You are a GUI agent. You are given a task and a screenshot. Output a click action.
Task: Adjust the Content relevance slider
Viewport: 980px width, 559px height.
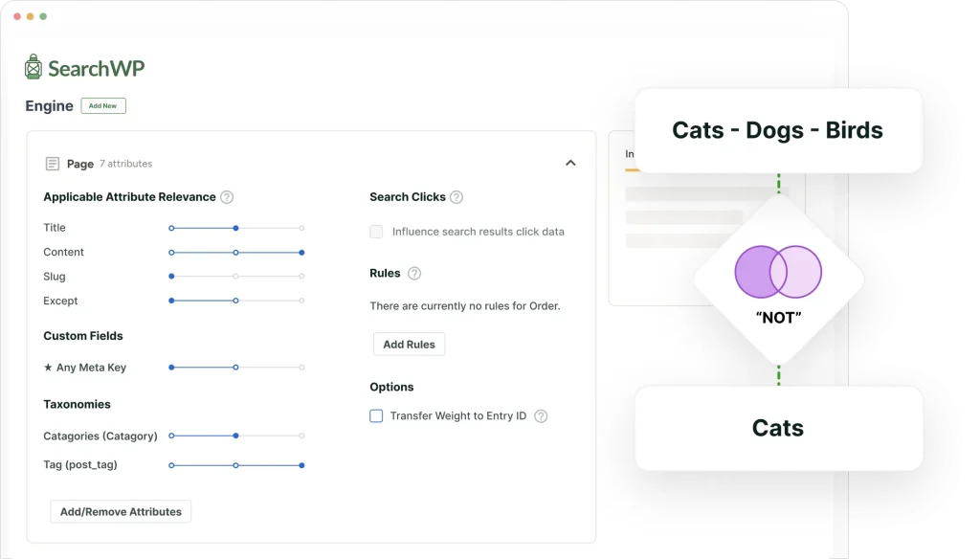(x=236, y=253)
